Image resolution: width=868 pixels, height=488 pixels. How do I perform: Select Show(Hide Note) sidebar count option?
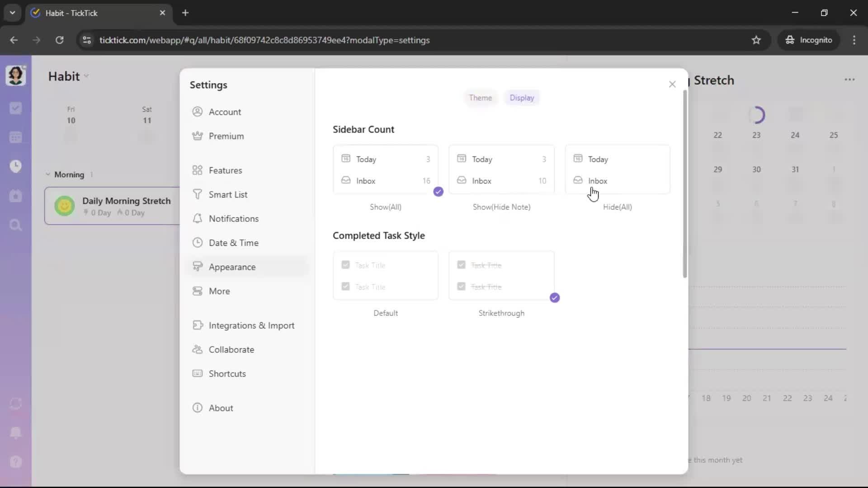tap(501, 170)
